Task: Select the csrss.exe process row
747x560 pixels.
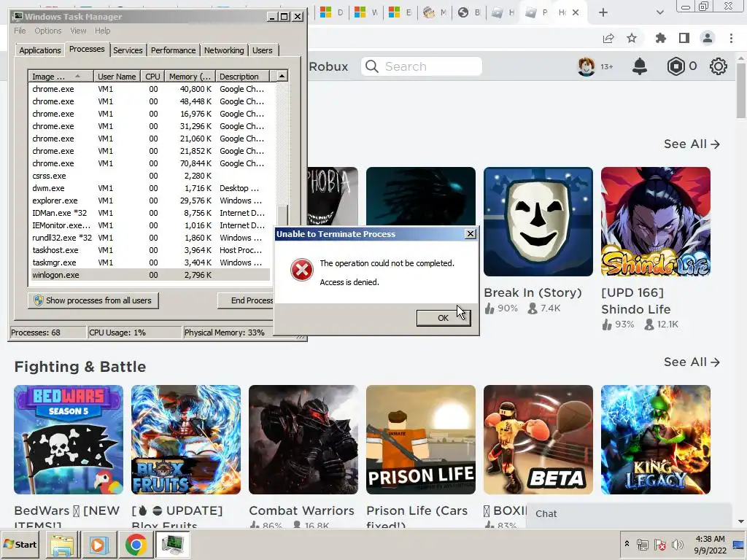Action: point(150,176)
